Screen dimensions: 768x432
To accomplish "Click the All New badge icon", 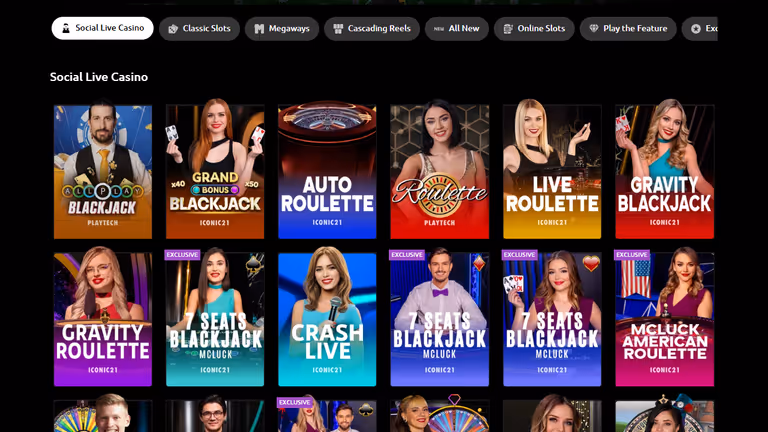I will coord(439,29).
